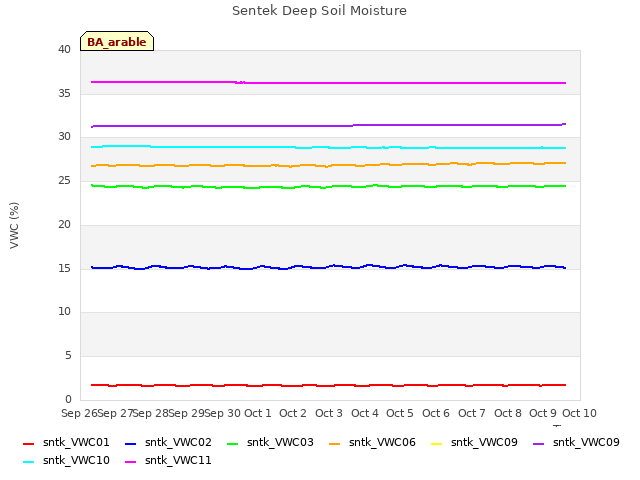Click the Sep 30 date tick label
The width and height of the screenshot is (640, 480).
pyautogui.click(x=223, y=413)
